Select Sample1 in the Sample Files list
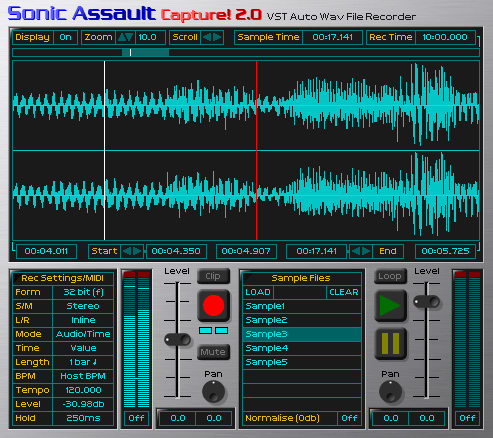The width and height of the screenshot is (493, 438). [302, 306]
